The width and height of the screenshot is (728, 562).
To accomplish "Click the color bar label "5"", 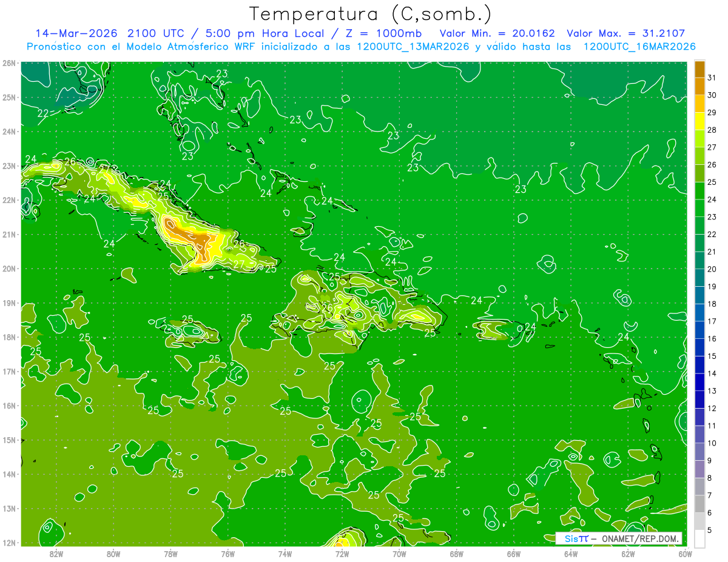I will tap(710, 530).
